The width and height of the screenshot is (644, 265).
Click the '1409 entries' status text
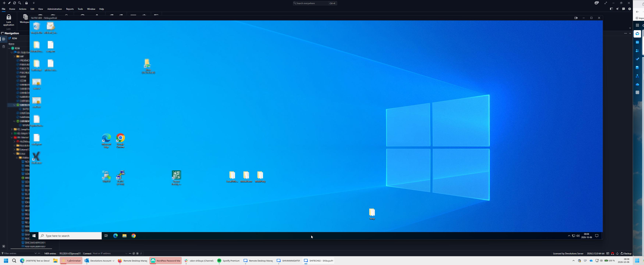pos(50,254)
